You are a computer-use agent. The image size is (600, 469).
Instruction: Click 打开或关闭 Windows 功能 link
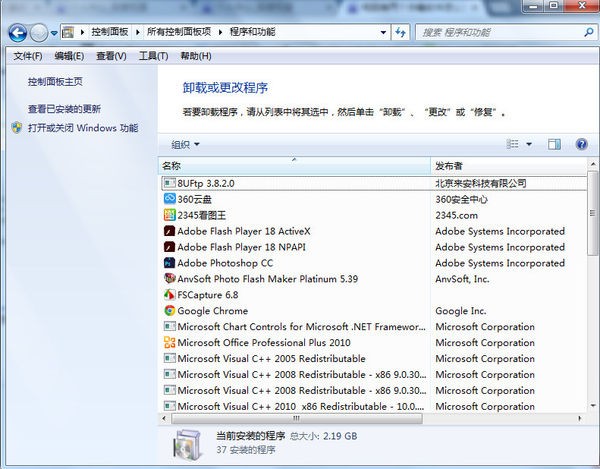[x=83, y=128]
